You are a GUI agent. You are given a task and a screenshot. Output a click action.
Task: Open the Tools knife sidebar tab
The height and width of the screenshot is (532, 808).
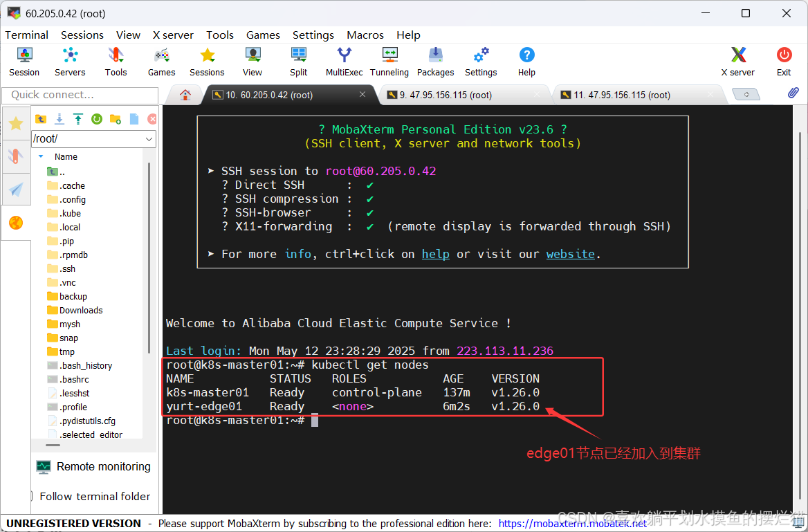(16, 156)
